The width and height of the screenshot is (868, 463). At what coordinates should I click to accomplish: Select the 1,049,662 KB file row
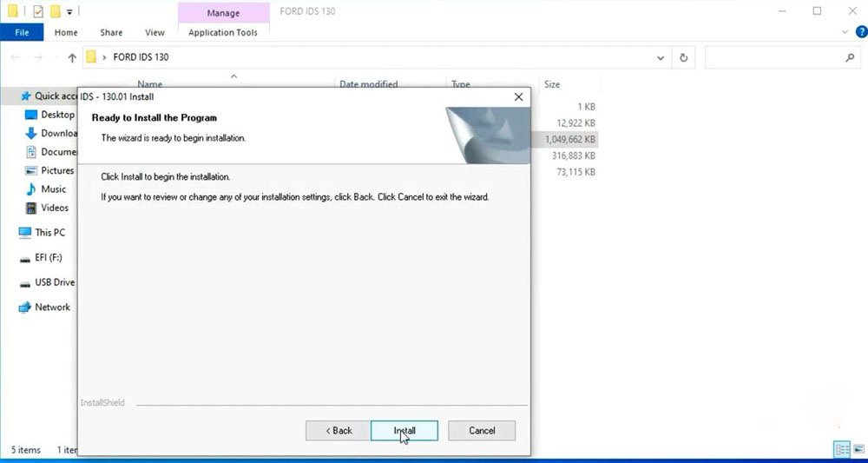tap(569, 140)
